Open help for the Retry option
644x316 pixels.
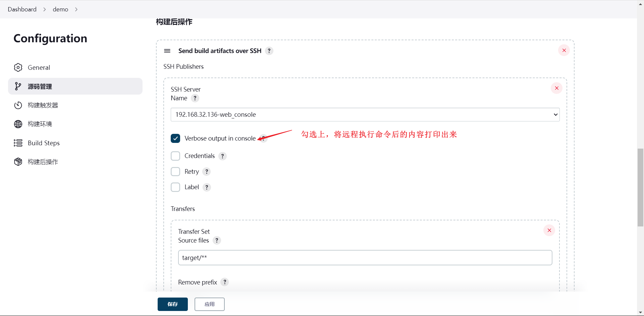pyautogui.click(x=207, y=172)
